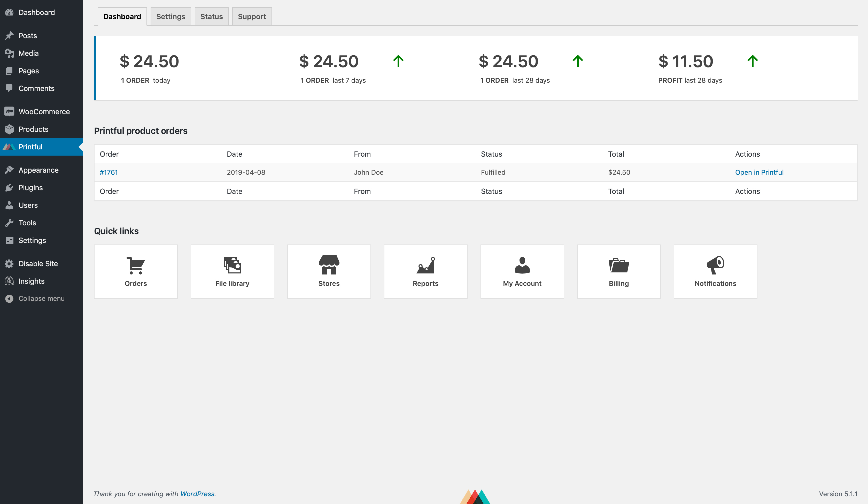Image resolution: width=868 pixels, height=504 pixels.
Task: Click the $ 11.50 profit value
Action: (x=685, y=61)
